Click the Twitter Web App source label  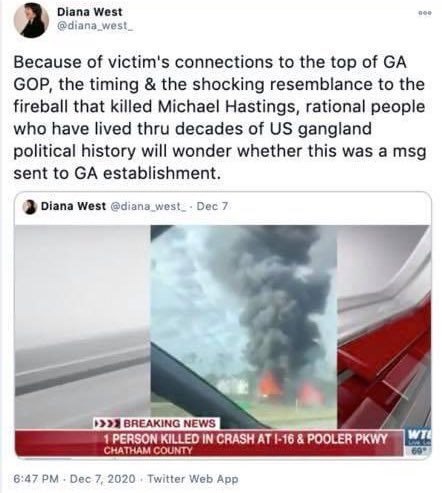(x=193, y=479)
